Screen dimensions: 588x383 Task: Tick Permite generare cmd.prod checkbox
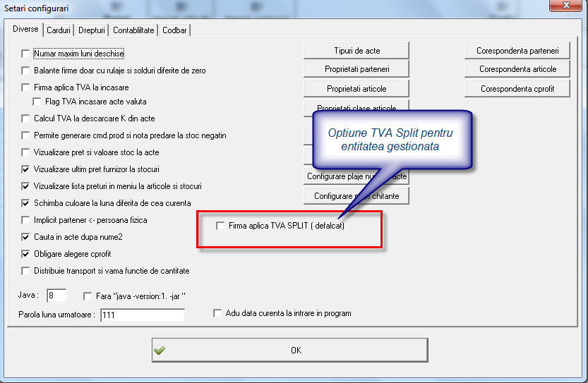click(25, 135)
